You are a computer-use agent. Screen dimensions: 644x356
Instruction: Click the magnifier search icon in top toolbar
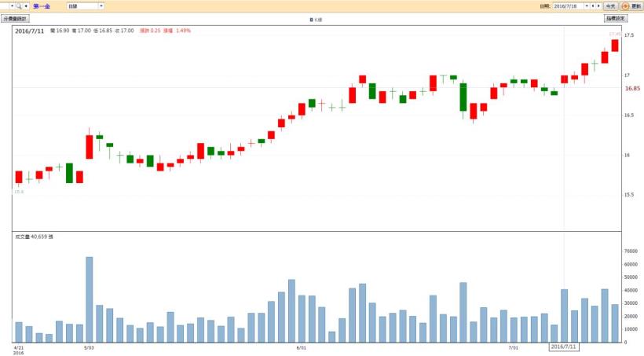(19, 6)
